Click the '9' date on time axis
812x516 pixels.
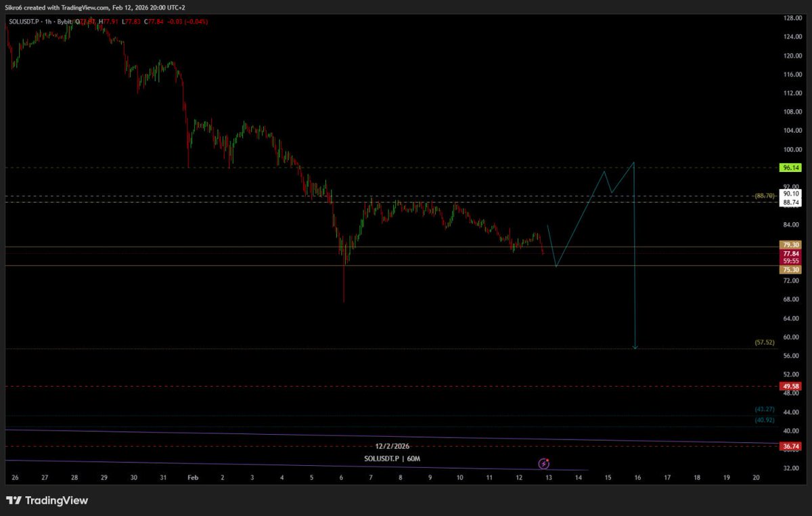(x=430, y=477)
